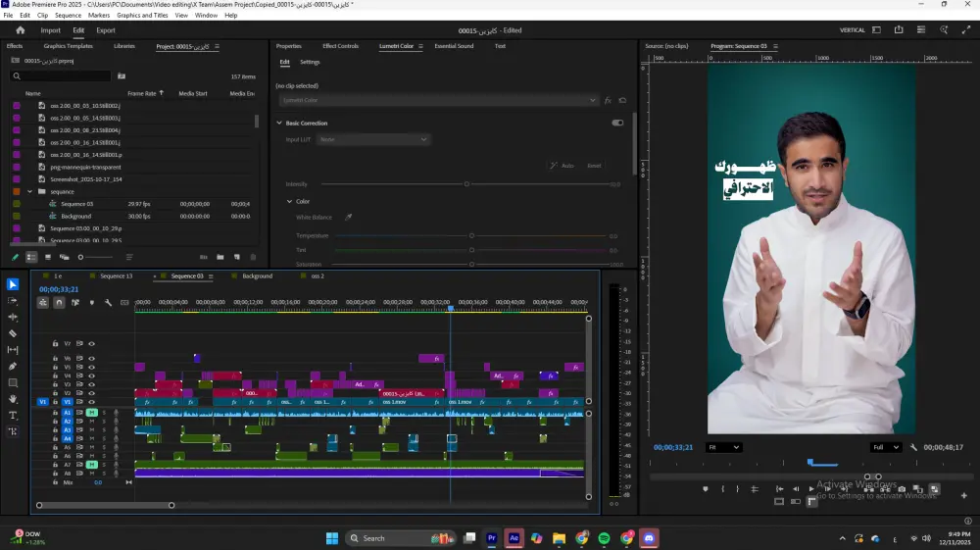Open the Full playback resolution dropdown
This screenshot has width=980, height=550.
click(x=886, y=447)
